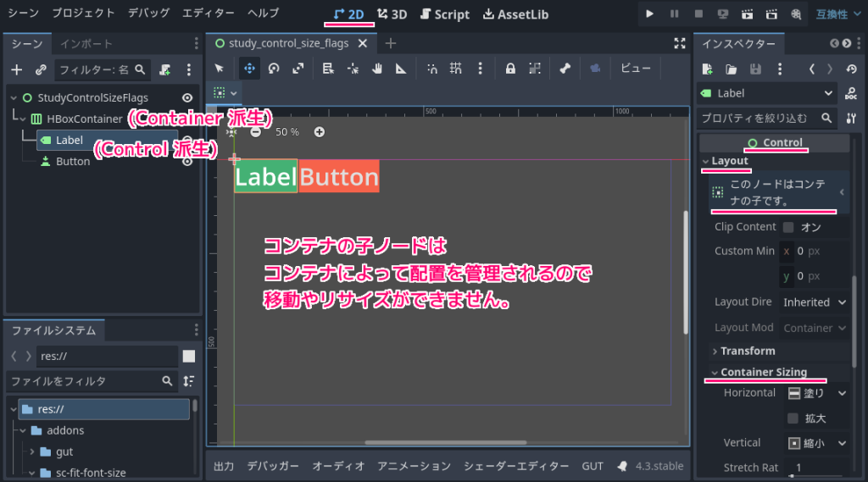
Task: Click the list select tool icon
Action: (328, 69)
